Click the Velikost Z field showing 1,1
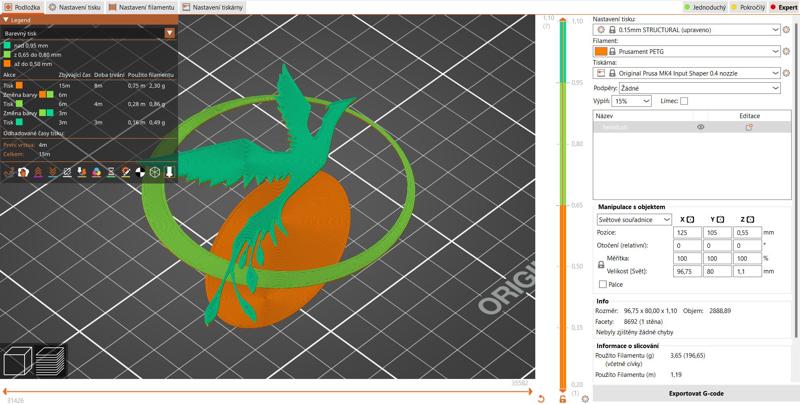The width and height of the screenshot is (800, 404). [x=747, y=272]
